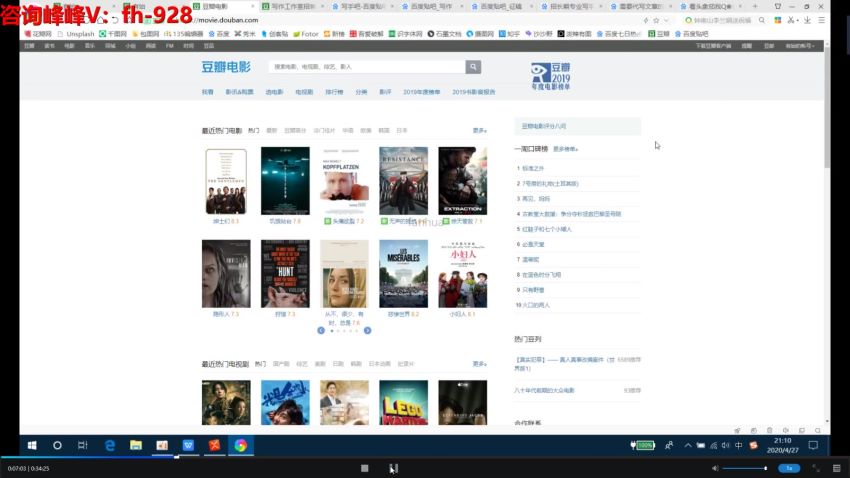Switch to the 豆瓣电影 browser tab
Viewport: 850px width, 478px height.
[223, 6]
